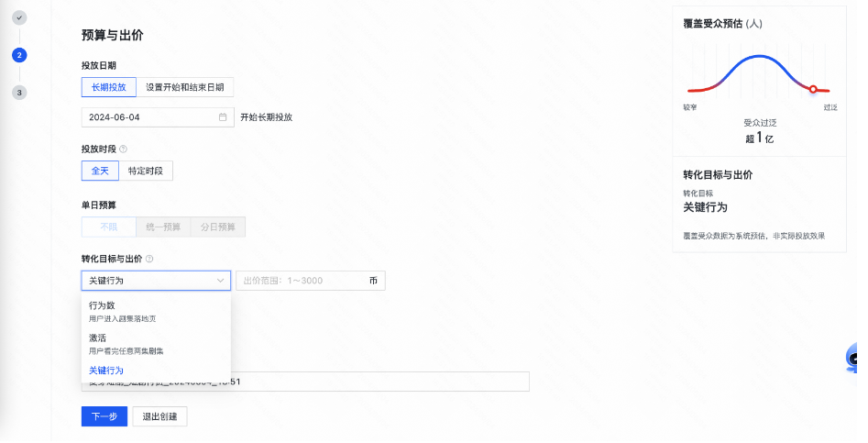Focus the 2024-06-04 start date field

point(158,117)
